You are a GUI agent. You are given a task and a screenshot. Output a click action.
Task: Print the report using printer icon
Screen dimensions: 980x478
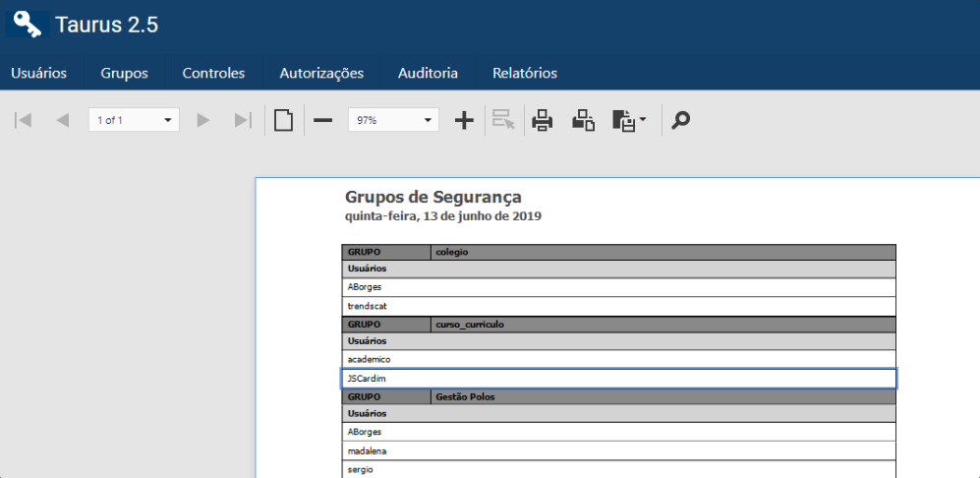(543, 120)
